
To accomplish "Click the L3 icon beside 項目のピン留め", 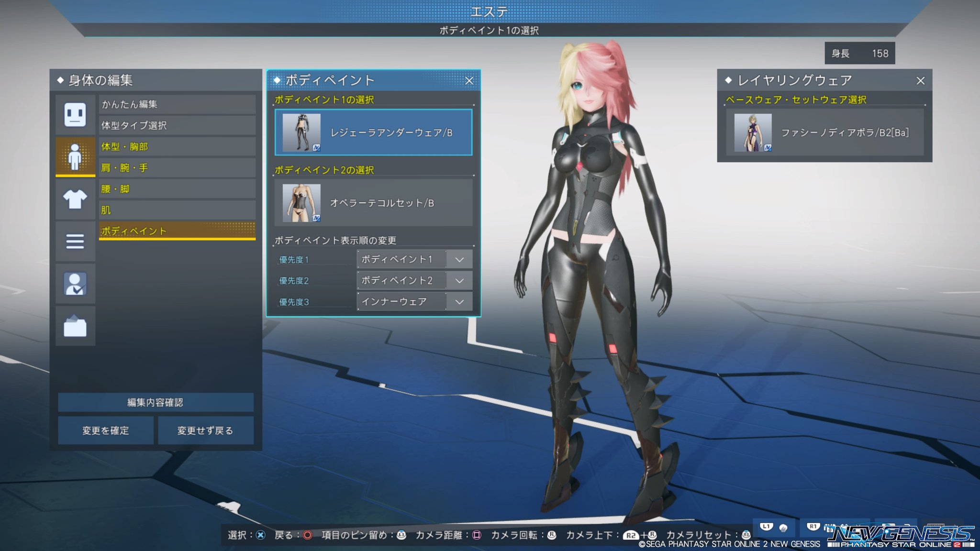I will click(401, 535).
